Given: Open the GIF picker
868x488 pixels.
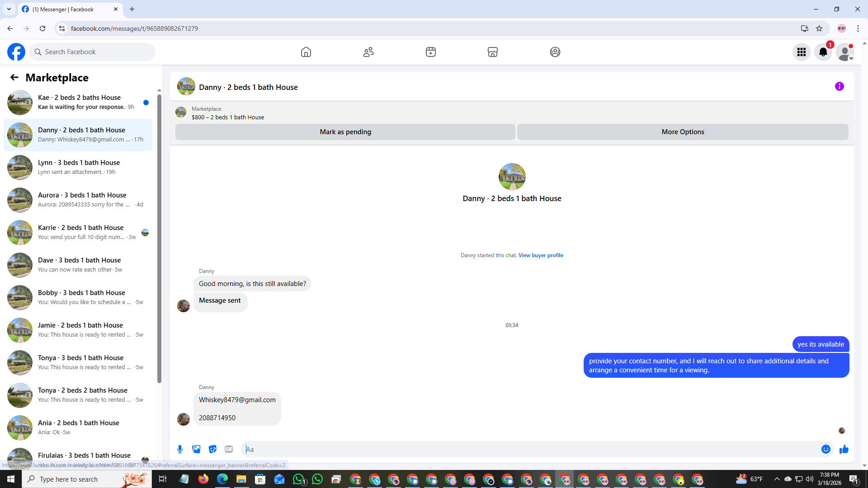Looking at the screenshot, I should (229, 449).
